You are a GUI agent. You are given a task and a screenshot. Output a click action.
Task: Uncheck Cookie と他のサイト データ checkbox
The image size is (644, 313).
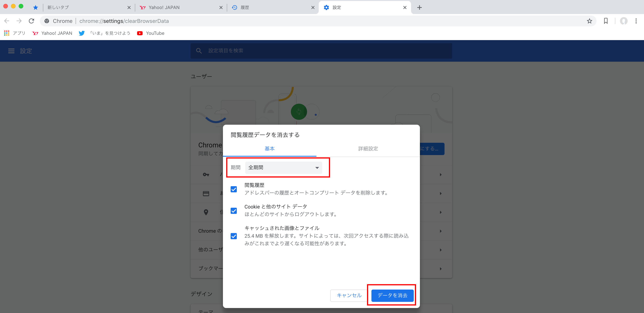pos(234,211)
